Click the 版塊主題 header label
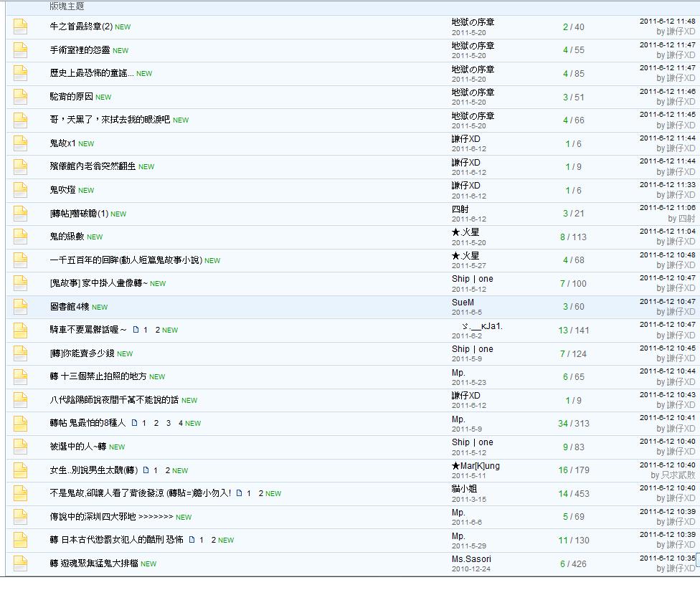This screenshot has height=590, width=700. click(67, 6)
